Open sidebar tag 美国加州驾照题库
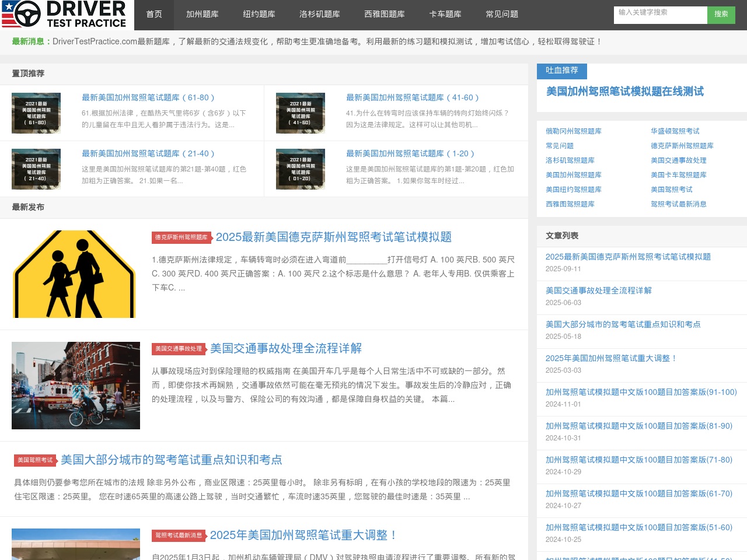This screenshot has width=747, height=560. click(574, 175)
